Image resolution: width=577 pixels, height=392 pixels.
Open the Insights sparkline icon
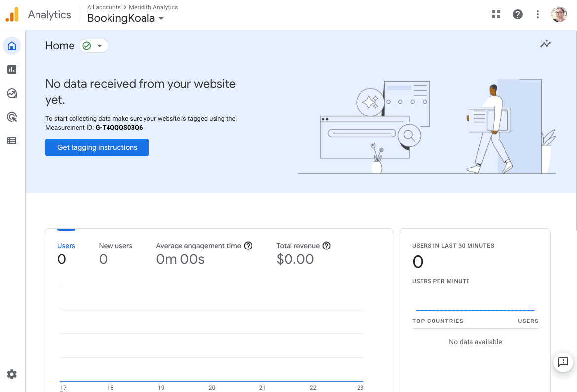pyautogui.click(x=545, y=44)
